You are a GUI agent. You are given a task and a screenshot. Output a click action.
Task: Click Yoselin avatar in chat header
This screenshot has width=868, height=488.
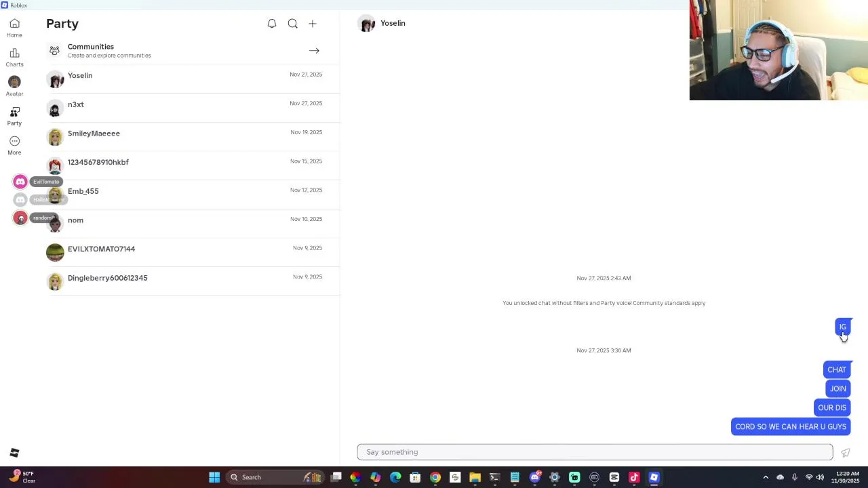coord(367,24)
